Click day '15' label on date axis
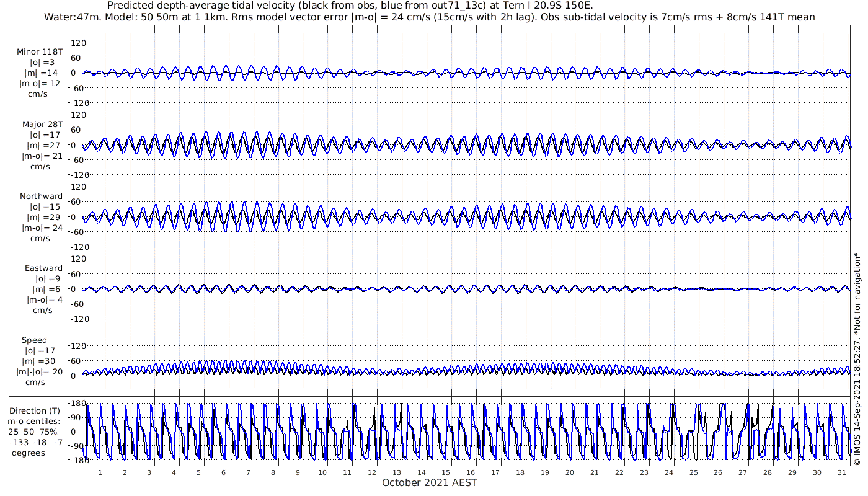This screenshot has width=868, height=496. pyautogui.click(x=446, y=472)
